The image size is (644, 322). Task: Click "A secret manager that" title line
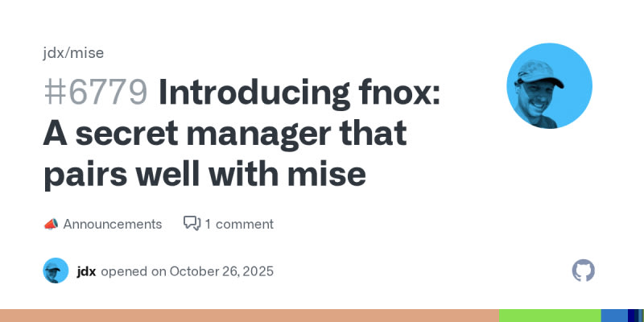(x=225, y=134)
